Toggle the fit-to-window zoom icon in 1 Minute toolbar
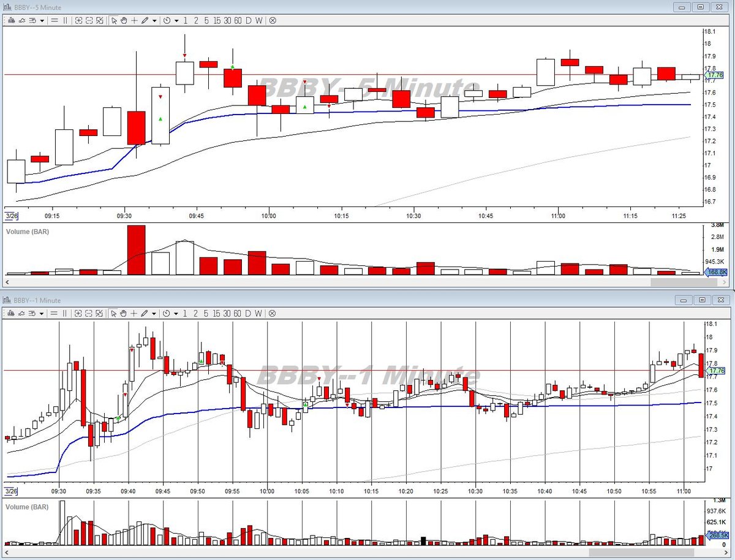735x560 pixels. pos(99,313)
